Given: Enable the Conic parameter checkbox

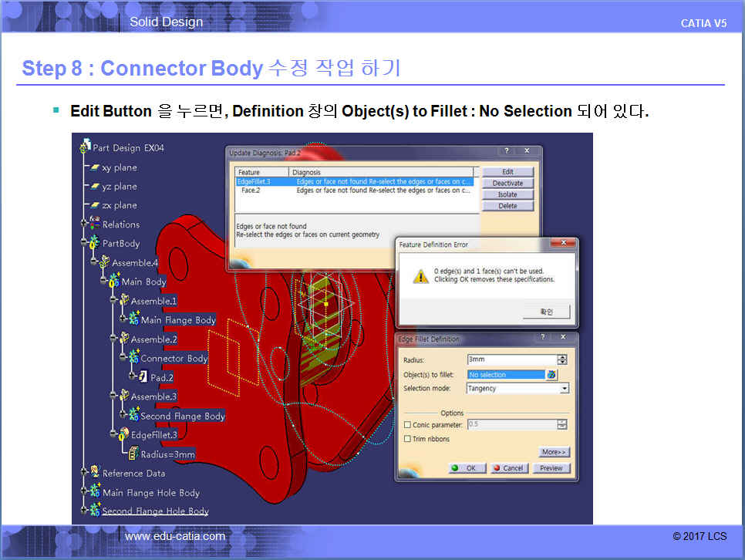Looking at the screenshot, I should point(408,425).
